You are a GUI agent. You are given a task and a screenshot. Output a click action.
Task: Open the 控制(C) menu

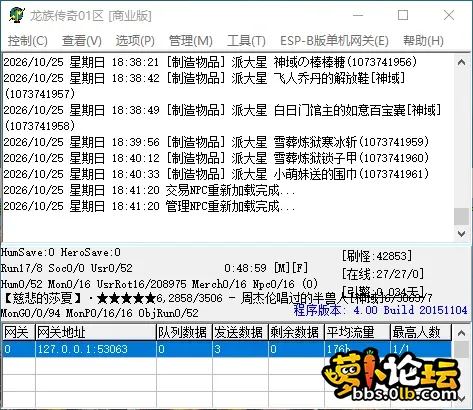tap(28, 41)
